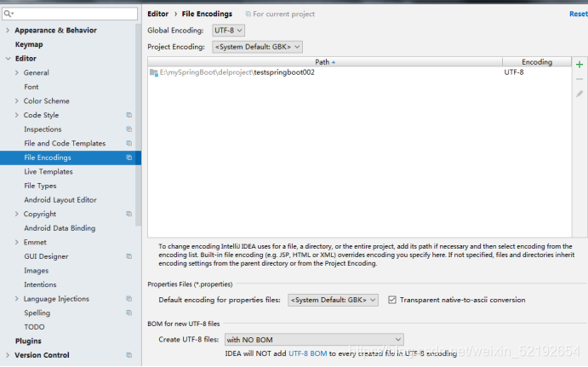Image resolution: width=588 pixels, height=367 pixels.
Task: Expand the Copyright node
Action: 16,214
